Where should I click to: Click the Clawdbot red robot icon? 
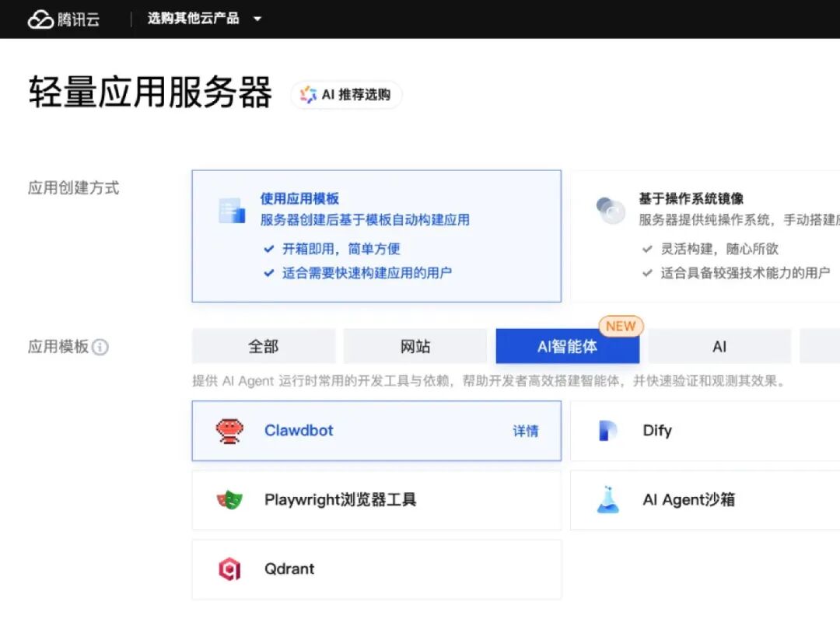(x=229, y=431)
